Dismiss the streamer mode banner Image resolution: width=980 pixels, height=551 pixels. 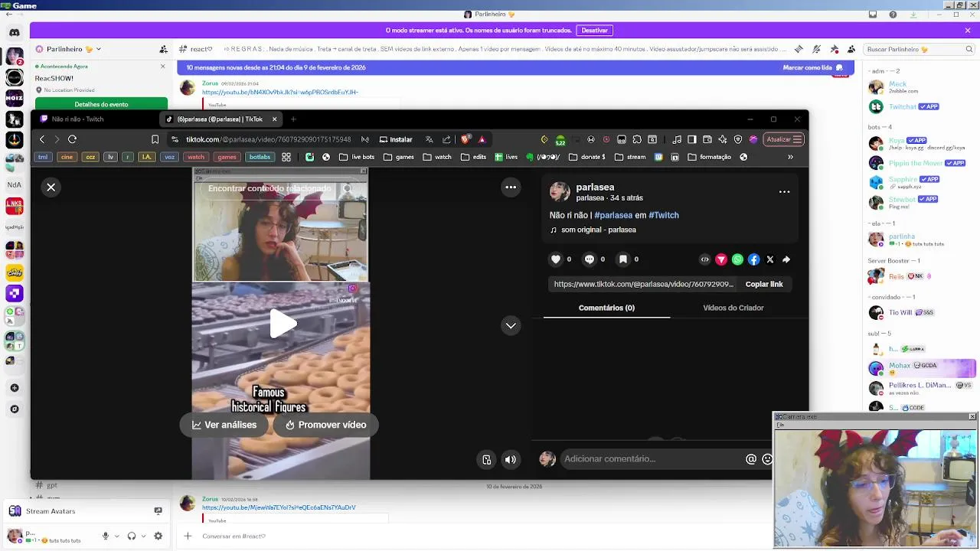click(968, 31)
